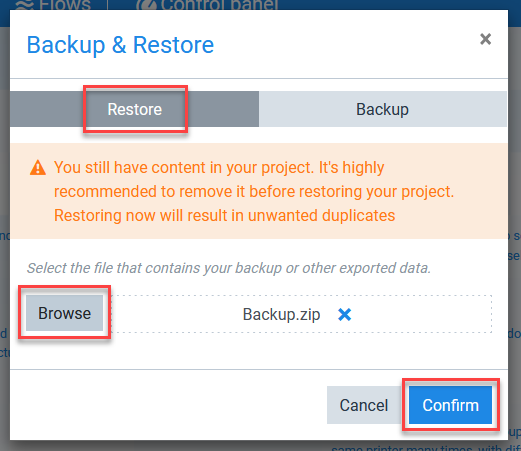The width and height of the screenshot is (521, 451).
Task: Click the duplicate content warning message
Action: [254, 191]
